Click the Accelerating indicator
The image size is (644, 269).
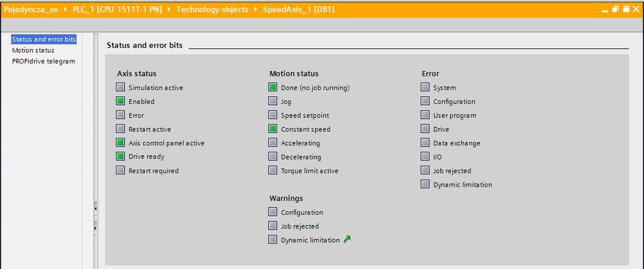[x=273, y=143]
